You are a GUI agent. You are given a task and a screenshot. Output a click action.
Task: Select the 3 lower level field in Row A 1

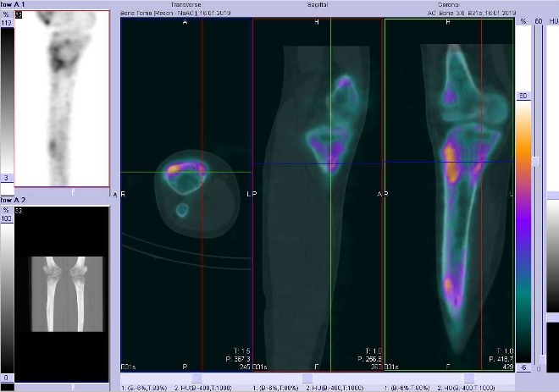tap(7, 178)
